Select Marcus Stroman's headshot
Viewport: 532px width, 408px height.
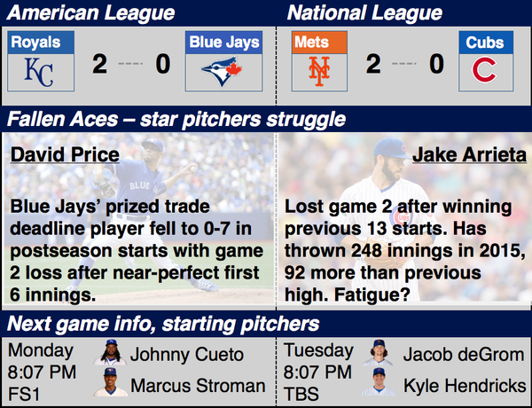pos(111,382)
